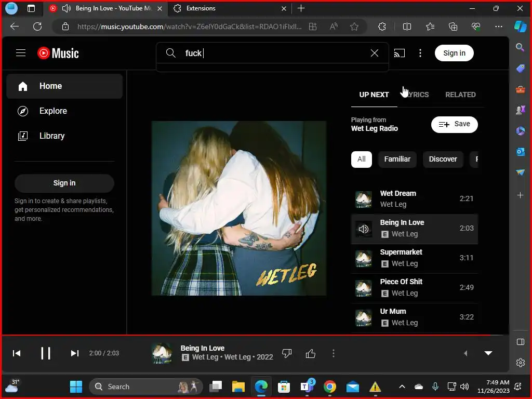Select the All filter chip

[x=362, y=159]
